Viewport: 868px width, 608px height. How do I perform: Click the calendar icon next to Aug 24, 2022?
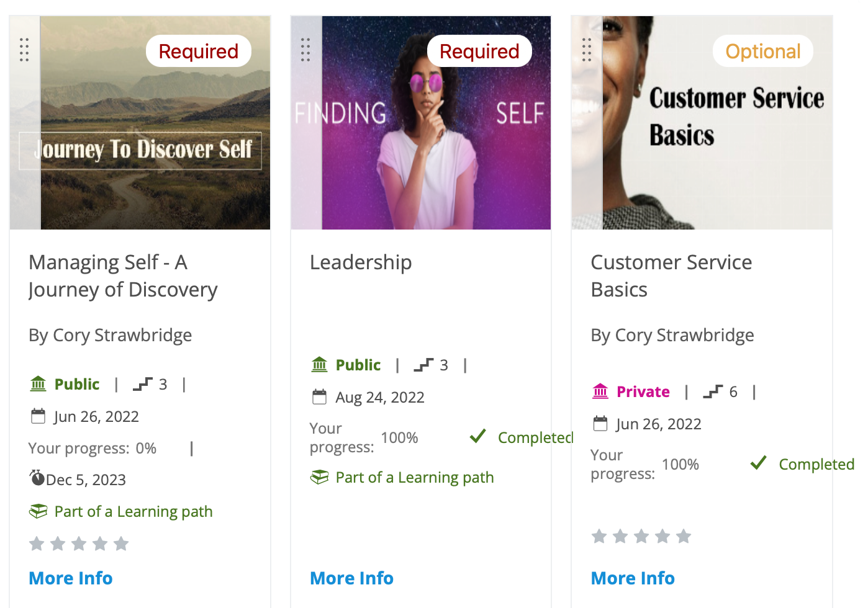coord(319,396)
